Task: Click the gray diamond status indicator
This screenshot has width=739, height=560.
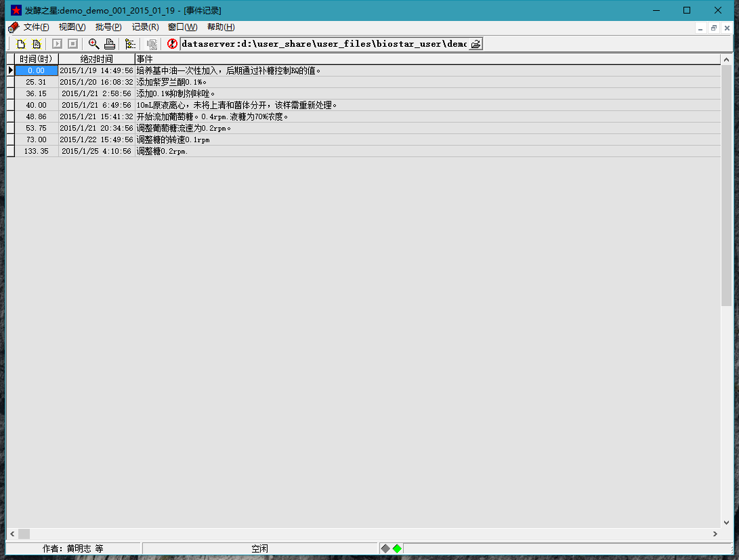Action: point(385,548)
